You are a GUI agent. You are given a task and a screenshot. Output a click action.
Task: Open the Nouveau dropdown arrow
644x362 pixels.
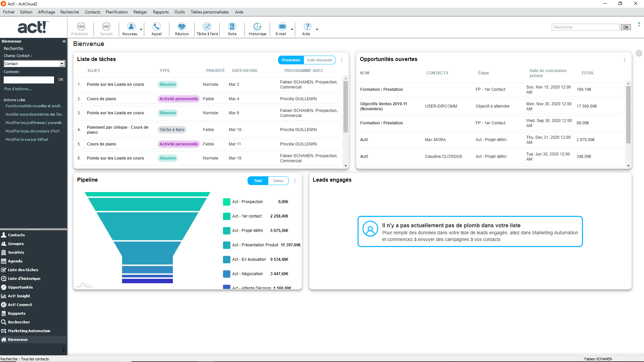[141, 29]
